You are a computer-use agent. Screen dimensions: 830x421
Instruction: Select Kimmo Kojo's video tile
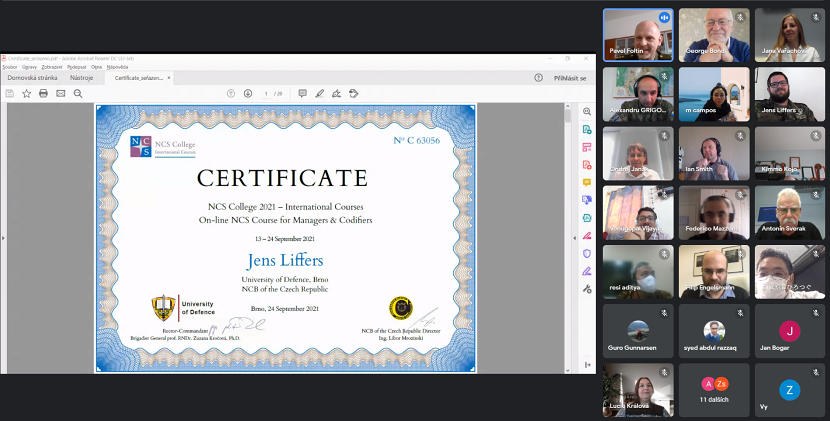pyautogui.click(x=790, y=154)
